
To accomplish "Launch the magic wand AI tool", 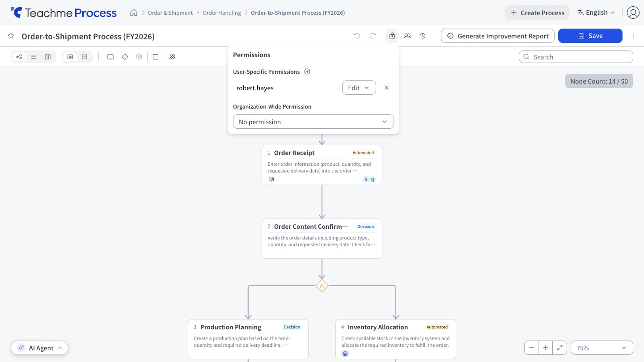I will [x=173, y=57].
